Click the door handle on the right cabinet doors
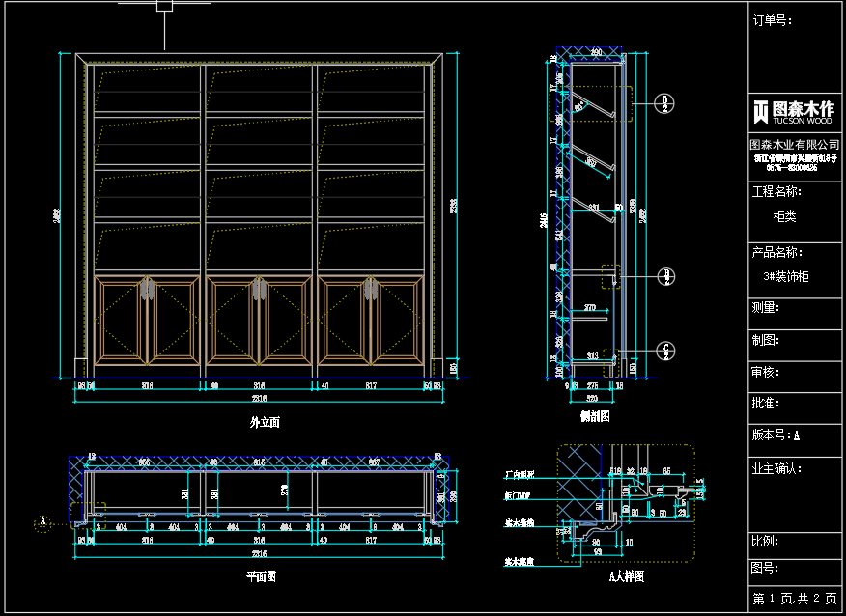This screenshot has width=846, height=616. (370, 289)
